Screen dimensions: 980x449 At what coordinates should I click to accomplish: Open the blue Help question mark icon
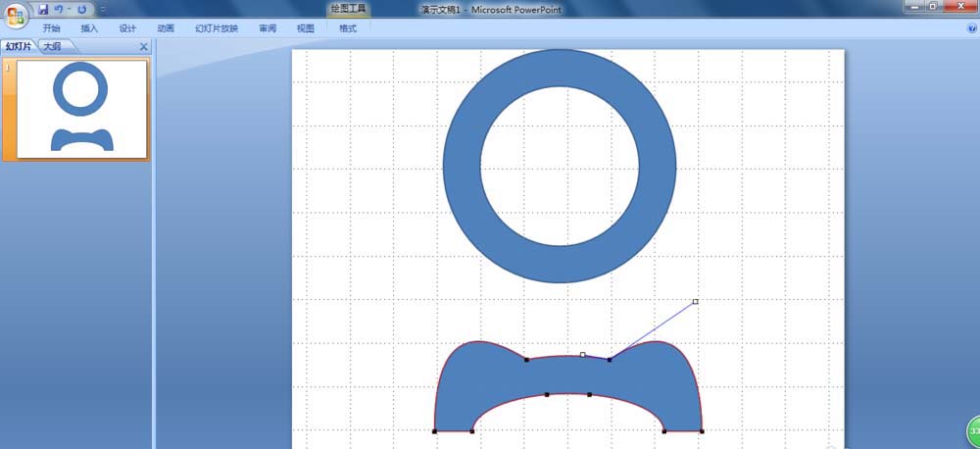(972, 28)
